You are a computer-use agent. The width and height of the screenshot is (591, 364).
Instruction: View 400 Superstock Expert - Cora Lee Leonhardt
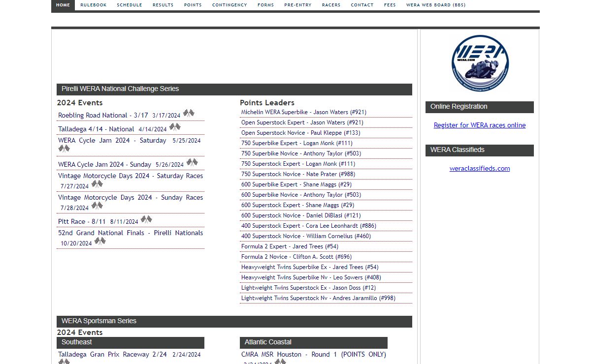tap(309, 226)
